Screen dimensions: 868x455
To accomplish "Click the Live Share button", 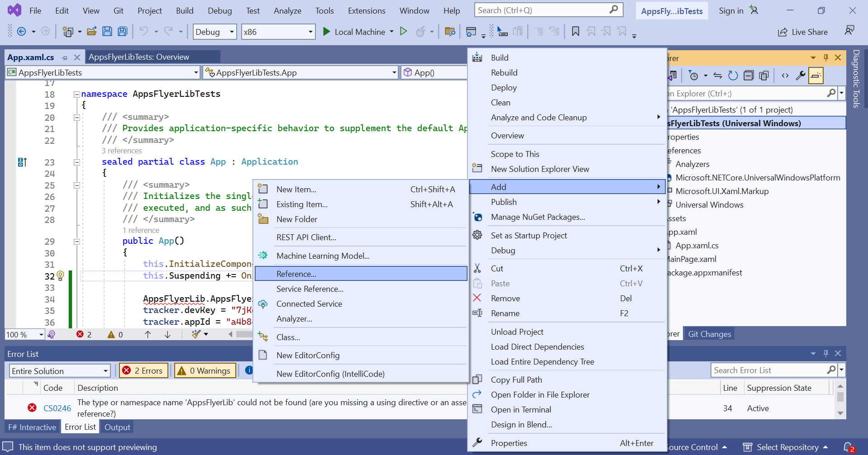I will point(803,32).
